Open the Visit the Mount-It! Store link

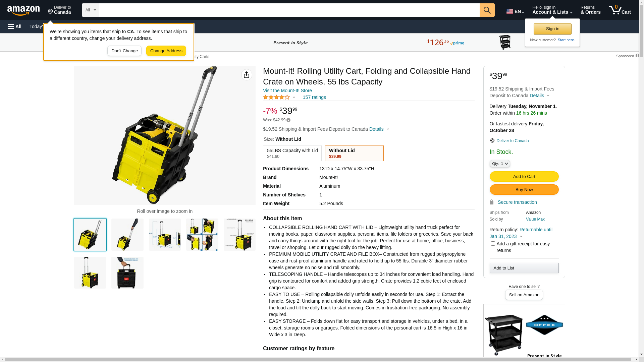tap(287, 90)
